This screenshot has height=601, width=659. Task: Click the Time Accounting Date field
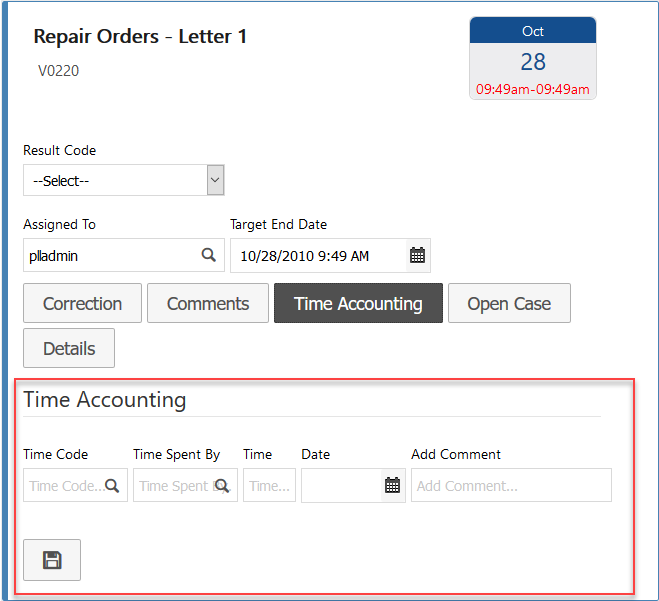pyautogui.click(x=341, y=486)
